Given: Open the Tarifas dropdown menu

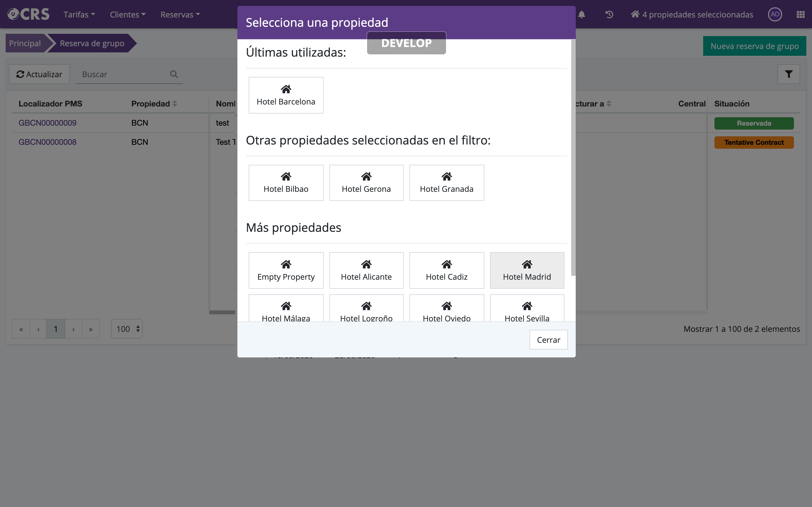Looking at the screenshot, I should click(x=79, y=14).
